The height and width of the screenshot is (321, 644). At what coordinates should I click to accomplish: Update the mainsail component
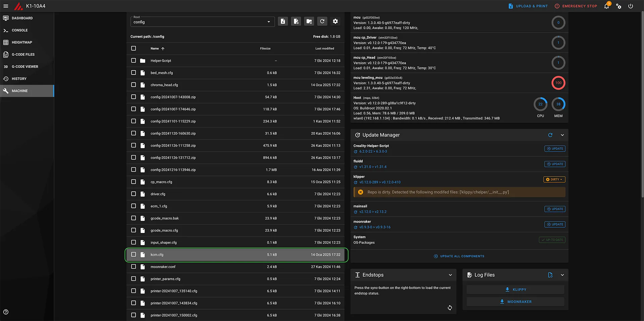pyautogui.click(x=554, y=209)
